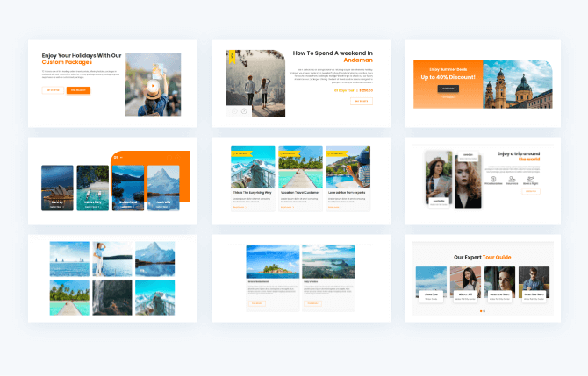
Task: Click the orange filled button under Custom Packages
Action: click(x=78, y=90)
